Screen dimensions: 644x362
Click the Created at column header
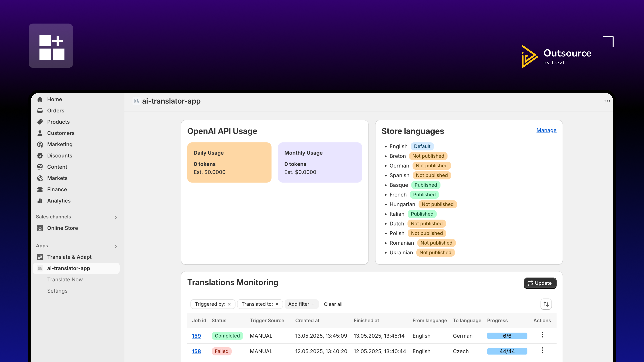point(307,320)
